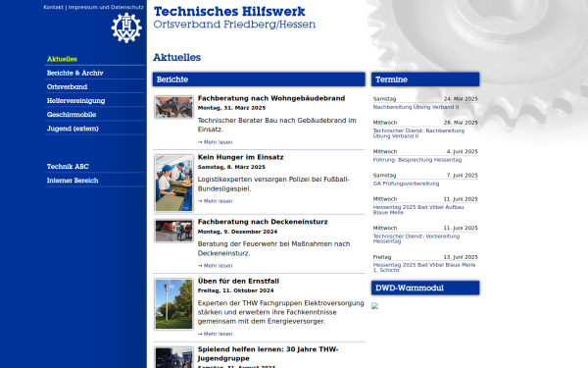Click the date 13. Juni 2025
The height and width of the screenshot is (368, 588).
click(461, 257)
